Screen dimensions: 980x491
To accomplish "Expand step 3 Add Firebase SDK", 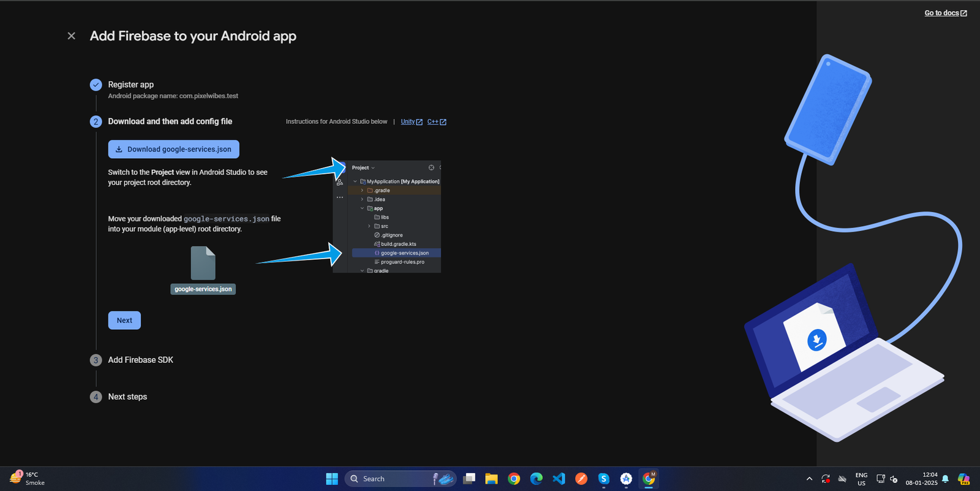I will click(140, 360).
